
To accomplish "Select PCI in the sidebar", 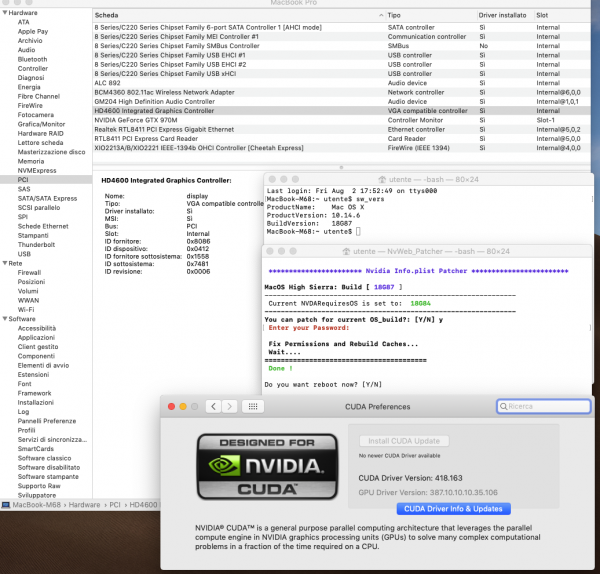I will (x=46, y=179).
